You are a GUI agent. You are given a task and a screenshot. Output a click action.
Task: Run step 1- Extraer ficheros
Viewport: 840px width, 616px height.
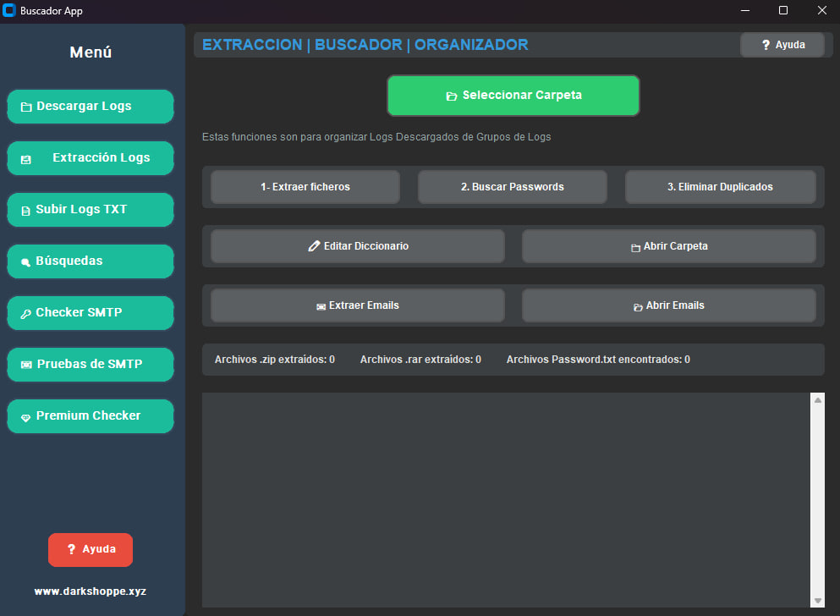[305, 186]
